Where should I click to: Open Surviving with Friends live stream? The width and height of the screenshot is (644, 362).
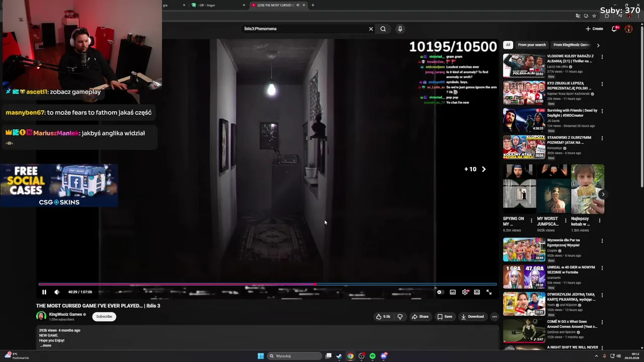point(524,120)
